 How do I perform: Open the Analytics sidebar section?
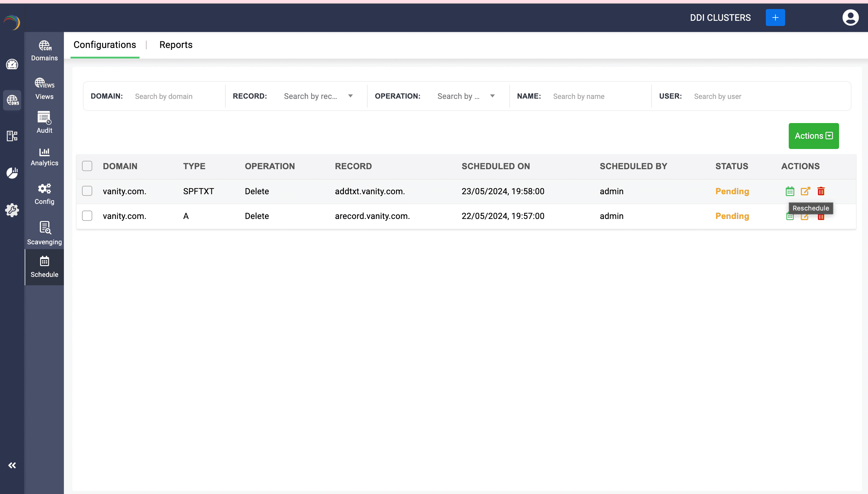point(44,157)
